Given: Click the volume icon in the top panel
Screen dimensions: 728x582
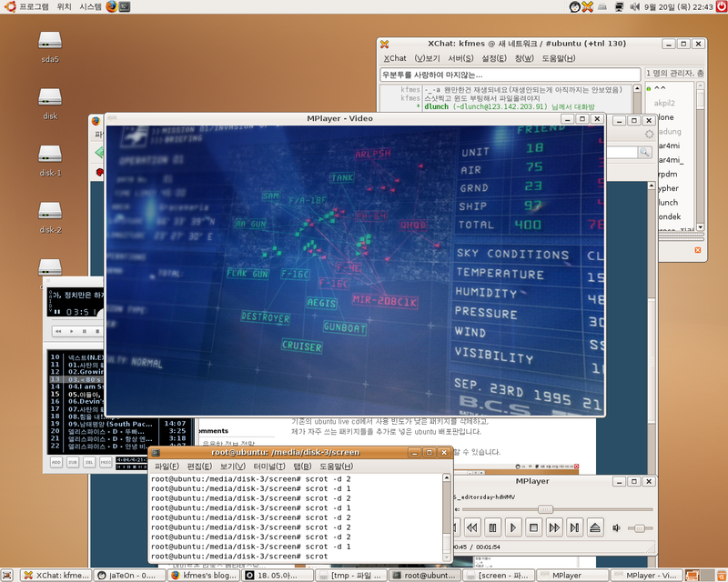Looking at the screenshot, I should 634,7.
